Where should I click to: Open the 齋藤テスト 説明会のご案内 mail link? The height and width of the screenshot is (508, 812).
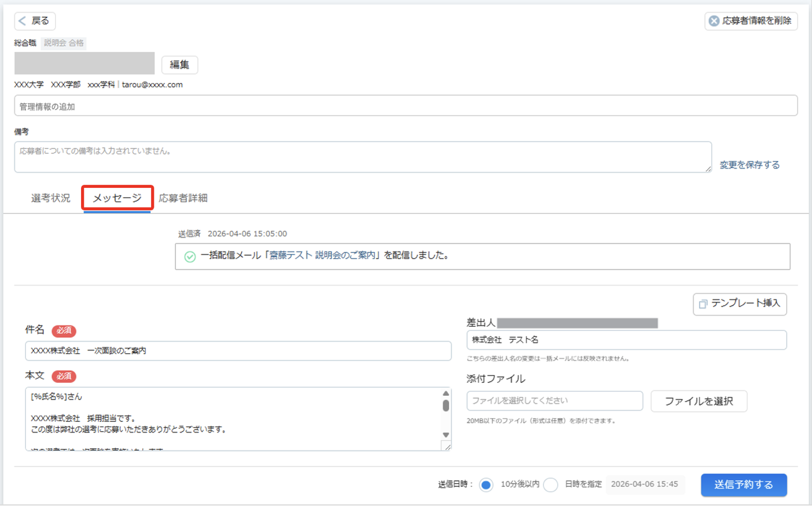322,255
